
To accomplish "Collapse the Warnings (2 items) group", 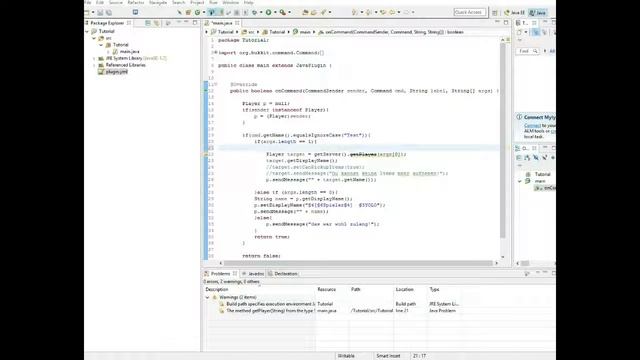I will coord(207,297).
